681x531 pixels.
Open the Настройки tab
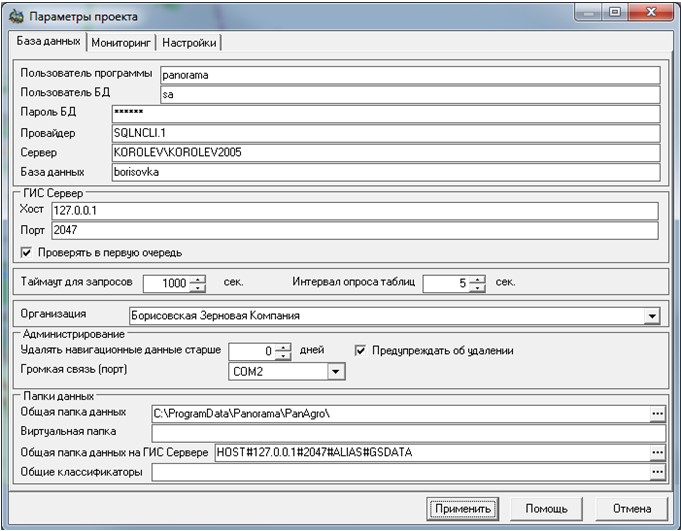point(190,43)
